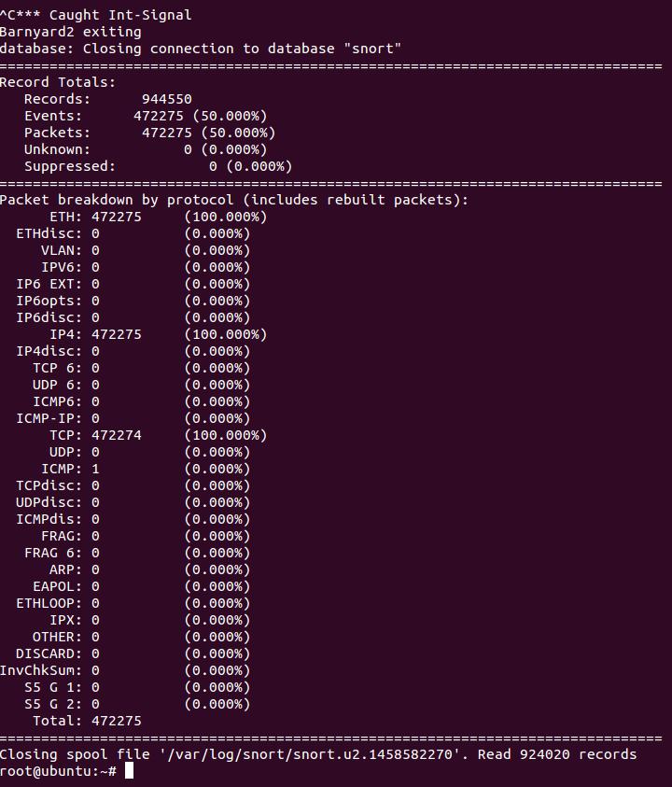Click the Total 472275 line

click(x=87, y=721)
